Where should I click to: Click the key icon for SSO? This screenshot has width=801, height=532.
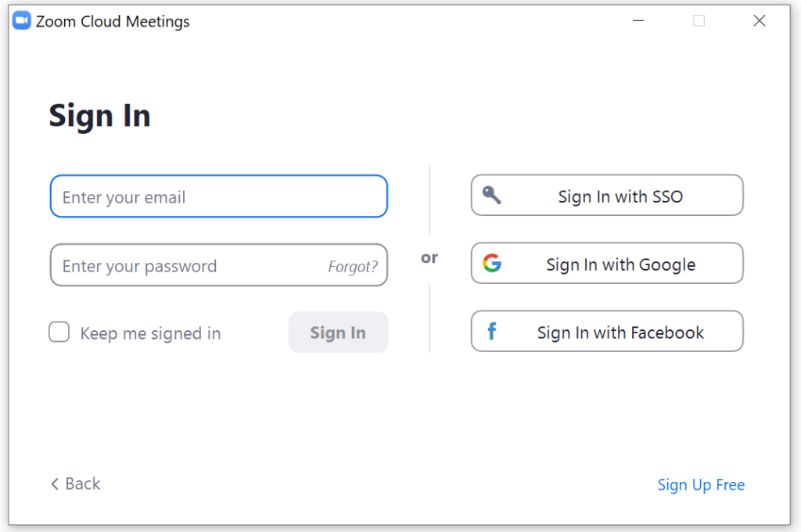(491, 195)
